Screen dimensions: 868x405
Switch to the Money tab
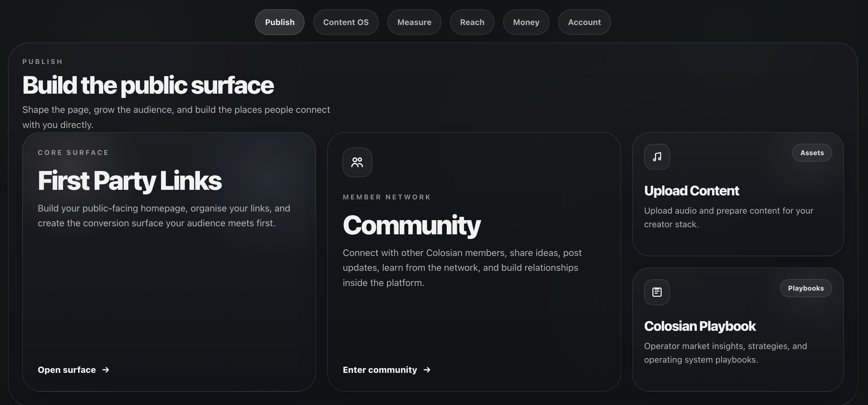tap(526, 22)
